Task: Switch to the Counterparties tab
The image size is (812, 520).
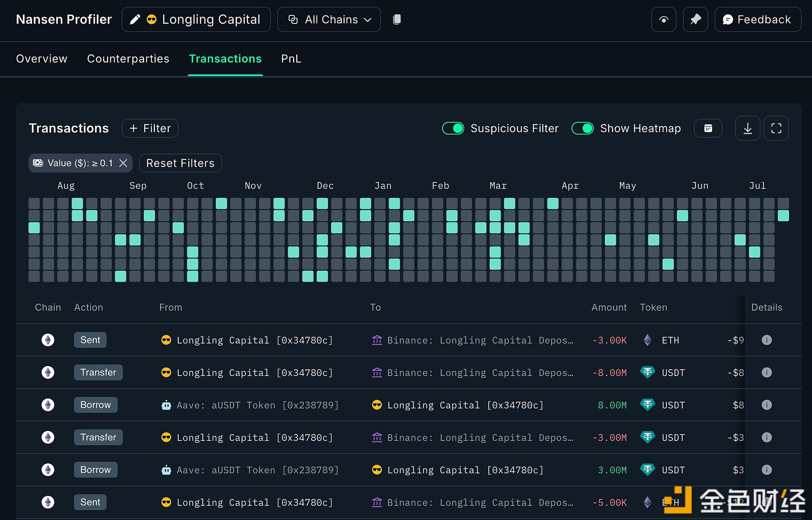Action: (x=128, y=59)
